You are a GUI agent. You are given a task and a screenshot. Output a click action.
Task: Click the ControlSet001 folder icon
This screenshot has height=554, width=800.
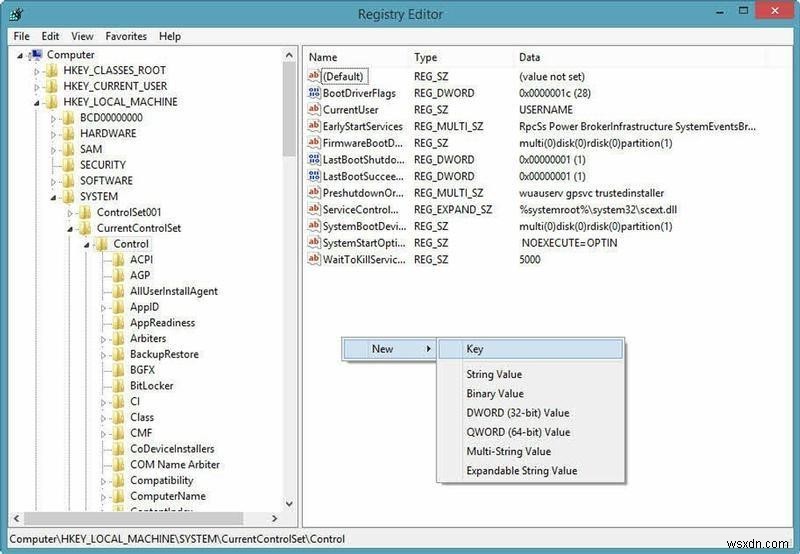click(85, 213)
